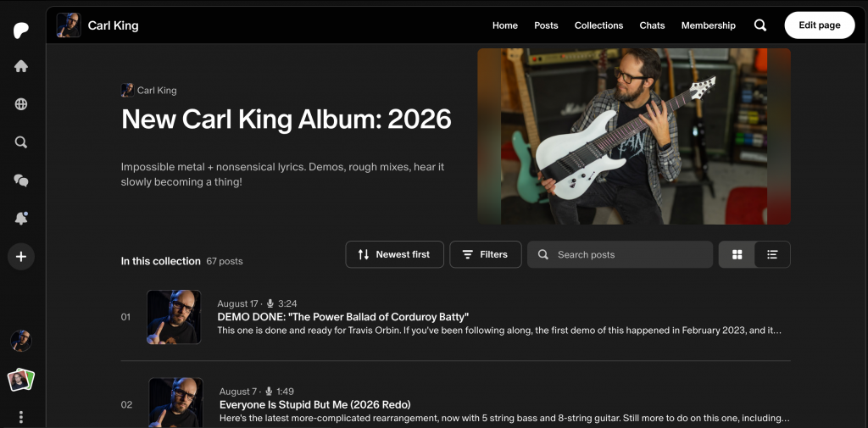Open the notifications bell icon
The image size is (868, 428).
pos(21,218)
